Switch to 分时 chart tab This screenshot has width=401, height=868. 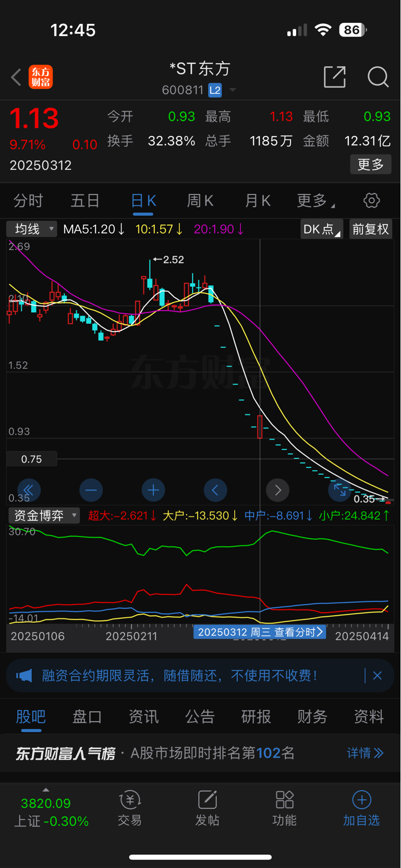pyautogui.click(x=28, y=200)
